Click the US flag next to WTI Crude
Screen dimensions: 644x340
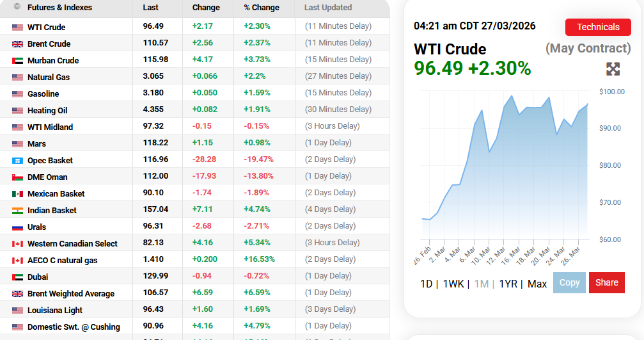(17, 28)
